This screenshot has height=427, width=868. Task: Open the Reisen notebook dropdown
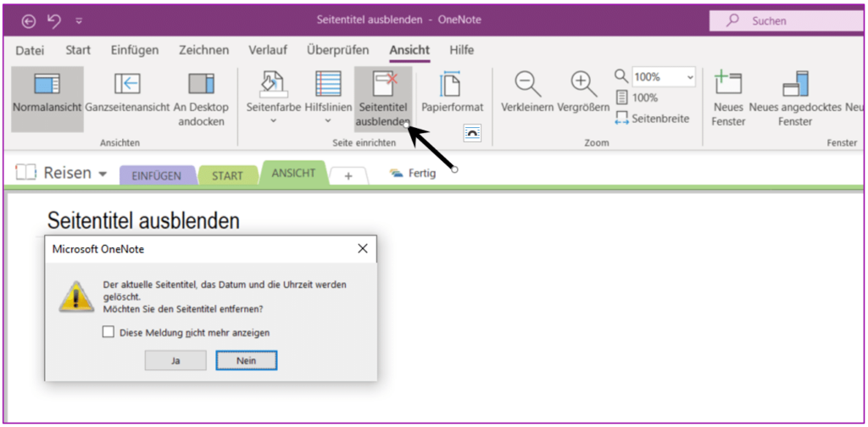103,174
